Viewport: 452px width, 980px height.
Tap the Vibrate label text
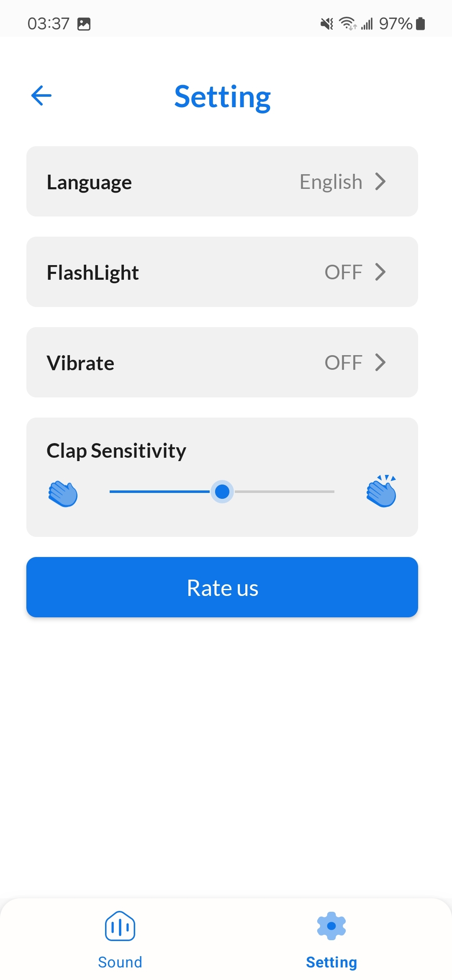point(80,363)
